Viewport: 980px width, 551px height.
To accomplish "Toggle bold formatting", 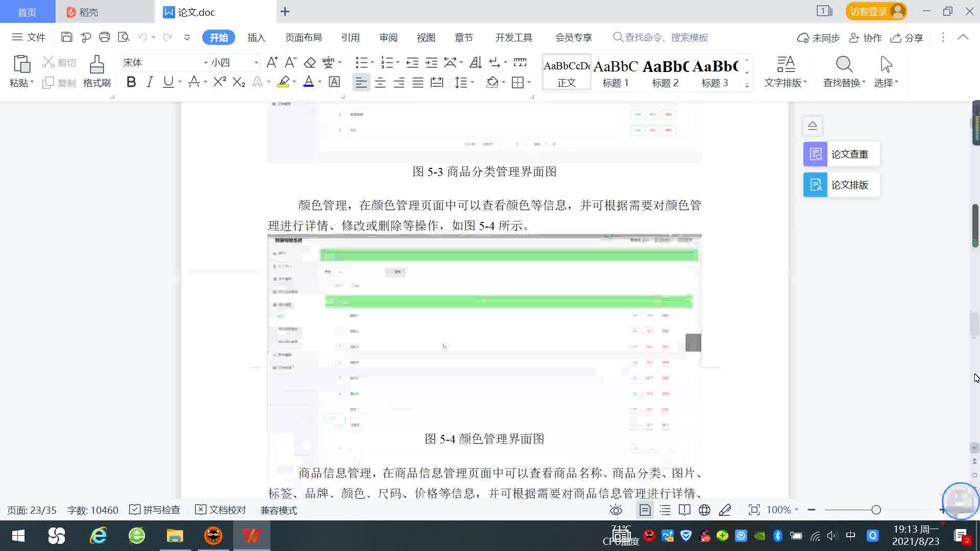I will [x=131, y=82].
